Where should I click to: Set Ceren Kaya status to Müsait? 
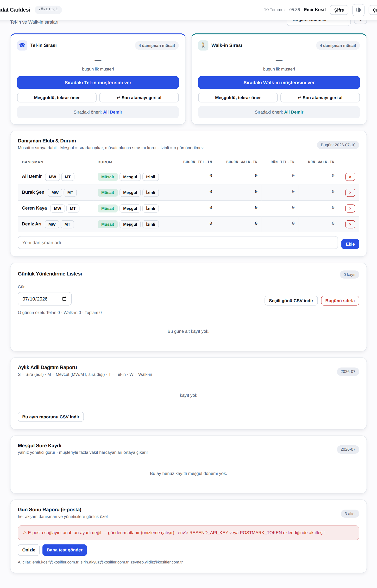pos(107,208)
